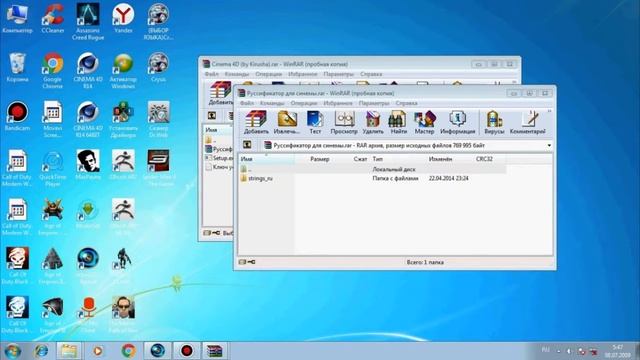Select the CINEMA 4D R14 64BIT desktop shortcut
640x360 pixels.
pos(88,119)
